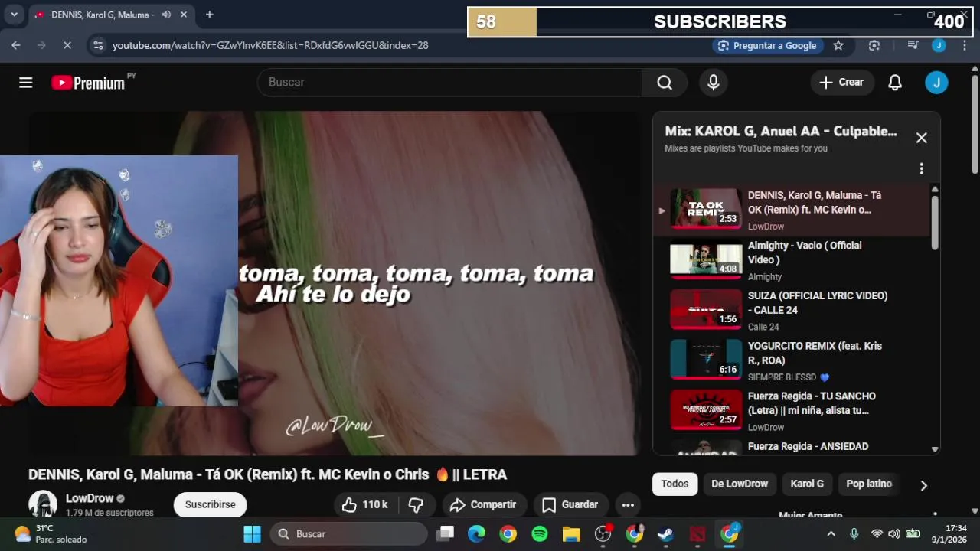Mute the tab via speaker icon
The height and width of the screenshot is (551, 980).
tap(166, 15)
